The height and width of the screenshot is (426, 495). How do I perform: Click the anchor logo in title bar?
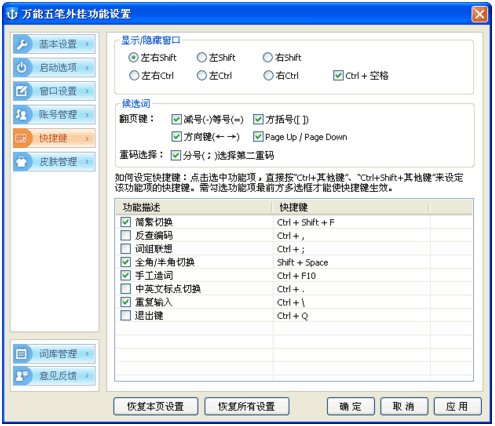(12, 14)
